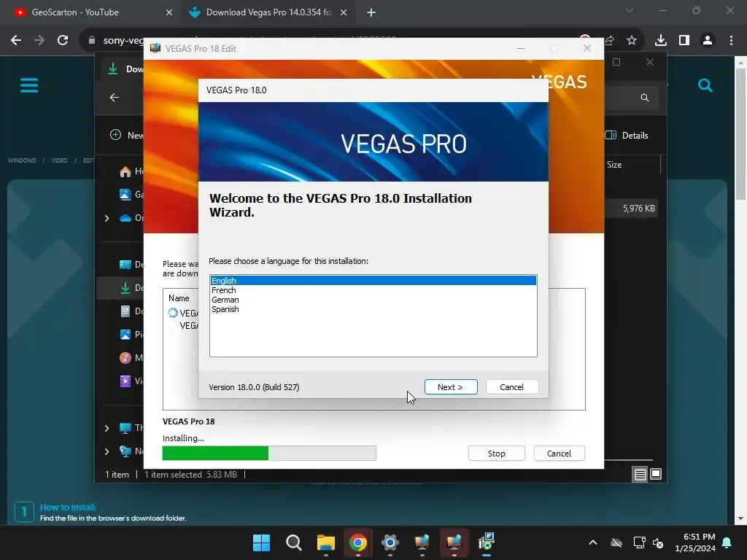Click website search magnifier icon
747x560 pixels.
[x=705, y=86]
